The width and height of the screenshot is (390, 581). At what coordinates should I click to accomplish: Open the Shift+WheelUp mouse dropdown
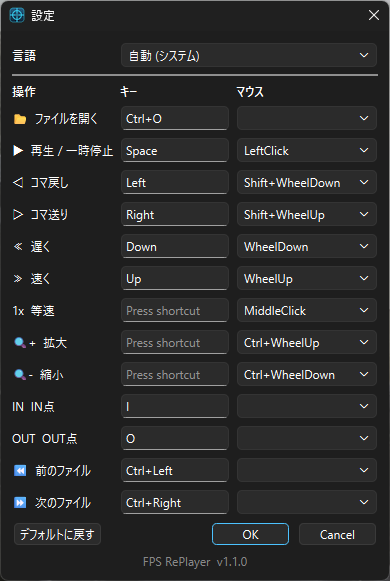click(x=307, y=214)
